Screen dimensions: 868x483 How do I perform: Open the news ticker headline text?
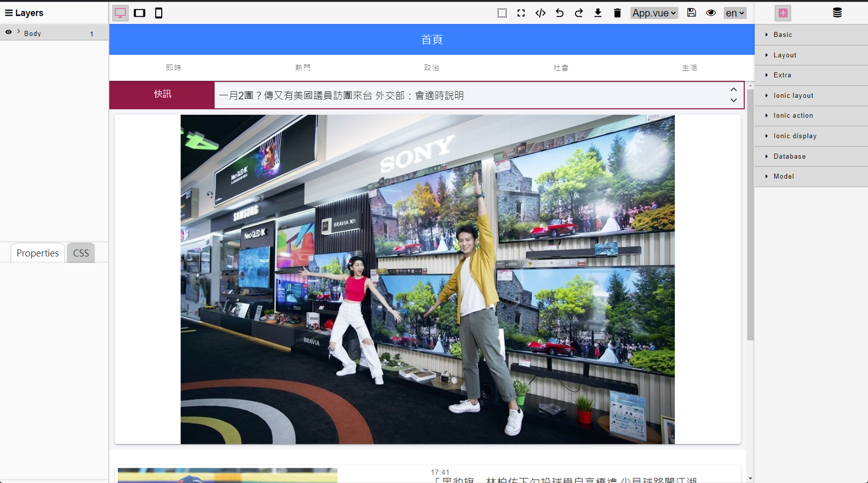click(x=341, y=96)
